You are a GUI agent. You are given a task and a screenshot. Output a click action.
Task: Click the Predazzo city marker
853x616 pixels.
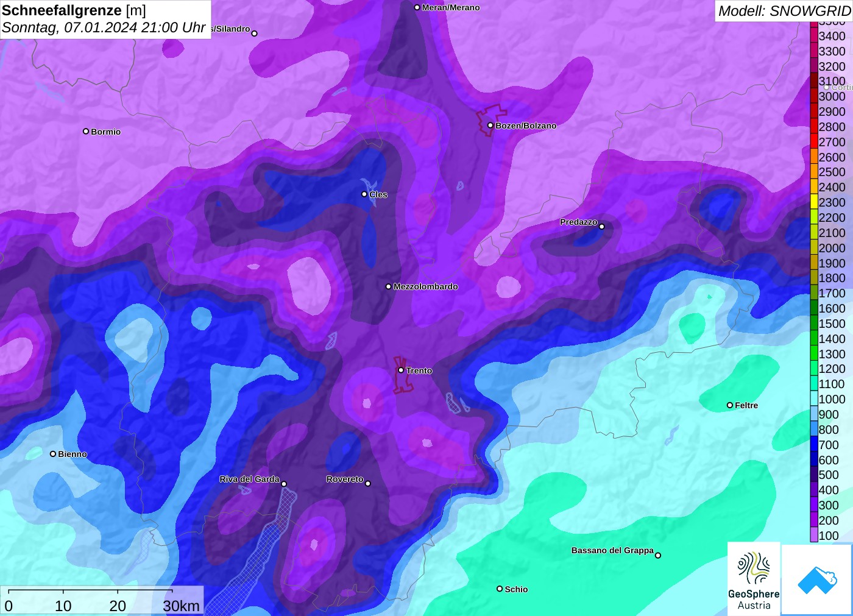(601, 226)
